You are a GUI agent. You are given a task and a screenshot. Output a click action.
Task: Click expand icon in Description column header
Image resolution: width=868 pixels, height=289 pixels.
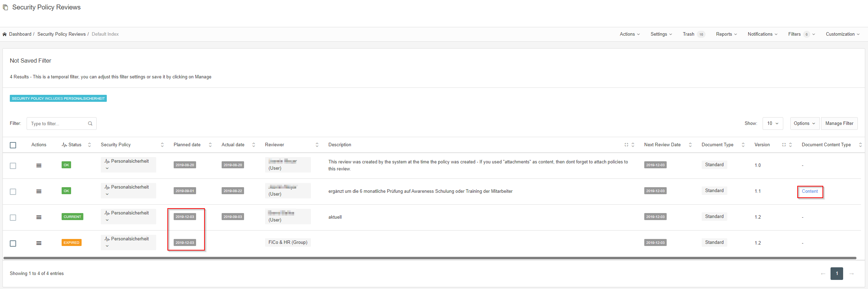pyautogui.click(x=626, y=145)
